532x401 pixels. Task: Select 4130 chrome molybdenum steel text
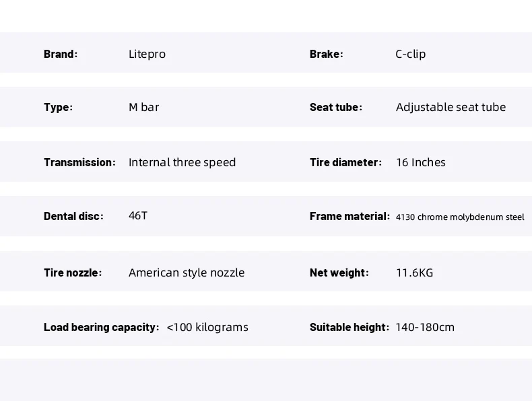pos(460,217)
